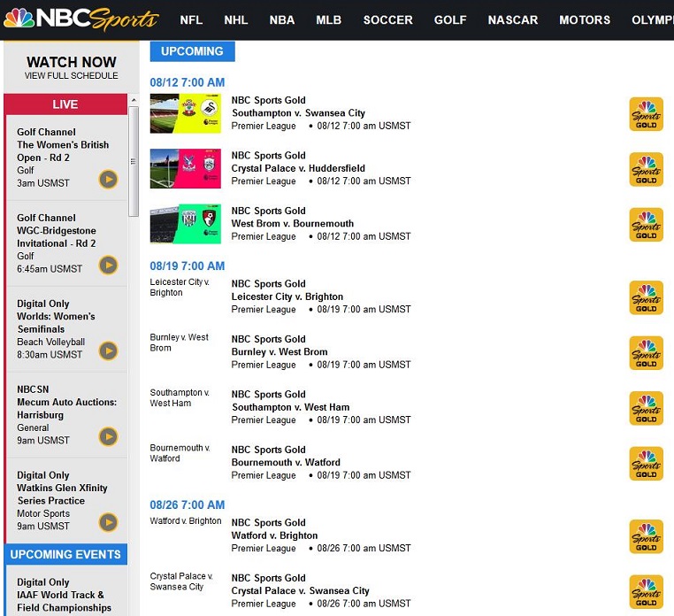Click VIEW FULL SCHEDULE link
This screenshot has height=616, width=674.
pyautogui.click(x=72, y=76)
